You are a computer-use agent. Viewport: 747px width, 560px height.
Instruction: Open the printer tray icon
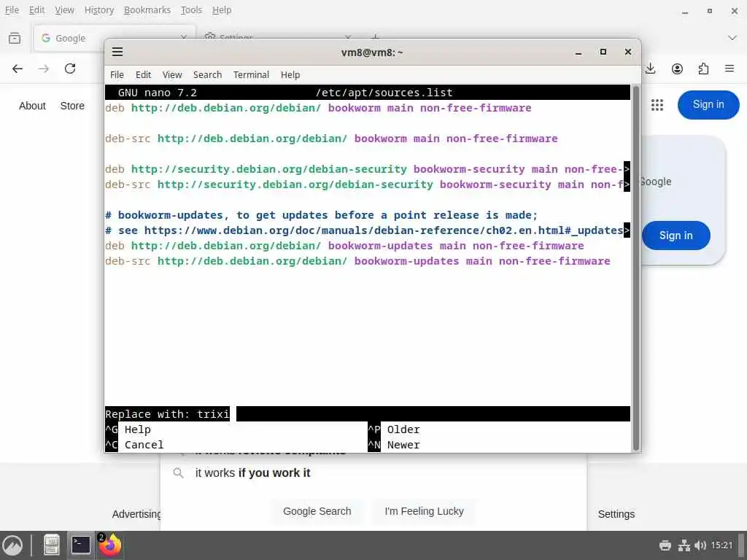[665, 545]
